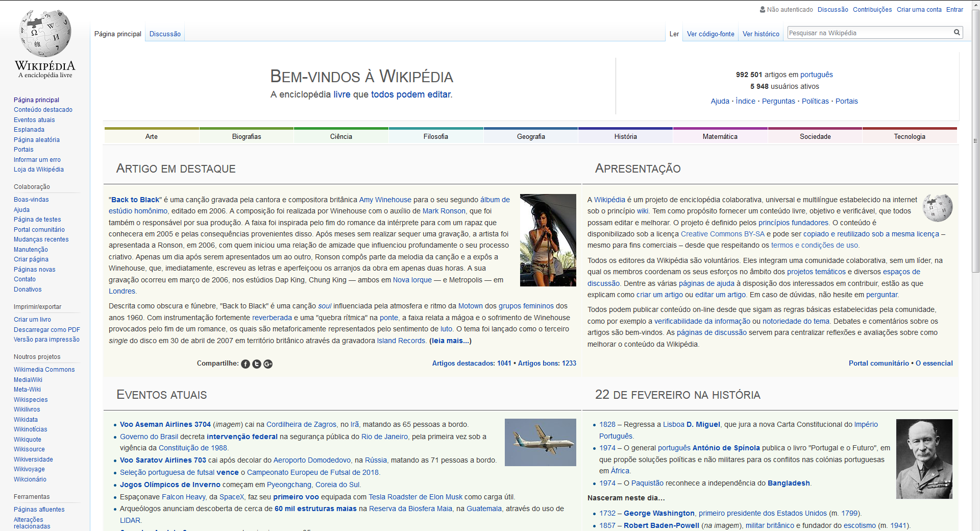Click Descarregar como PDF in the sidebar
The height and width of the screenshot is (531, 980).
click(47, 330)
